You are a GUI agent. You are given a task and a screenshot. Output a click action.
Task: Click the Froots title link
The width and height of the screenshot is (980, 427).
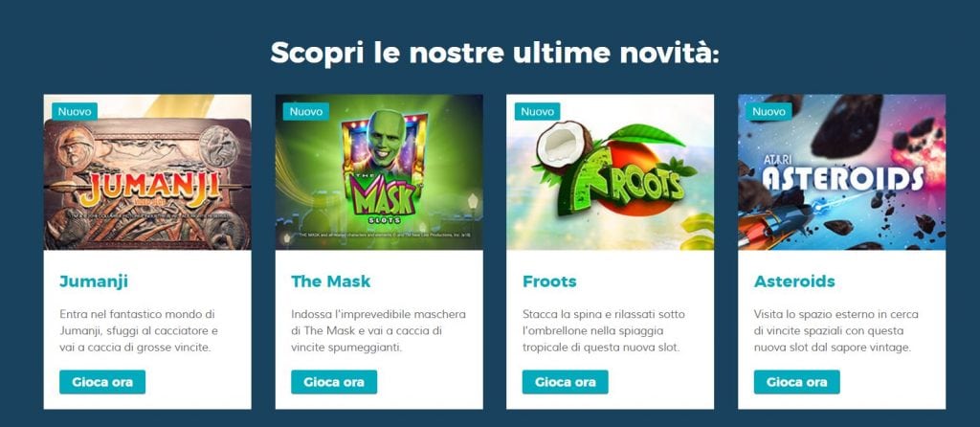(549, 281)
